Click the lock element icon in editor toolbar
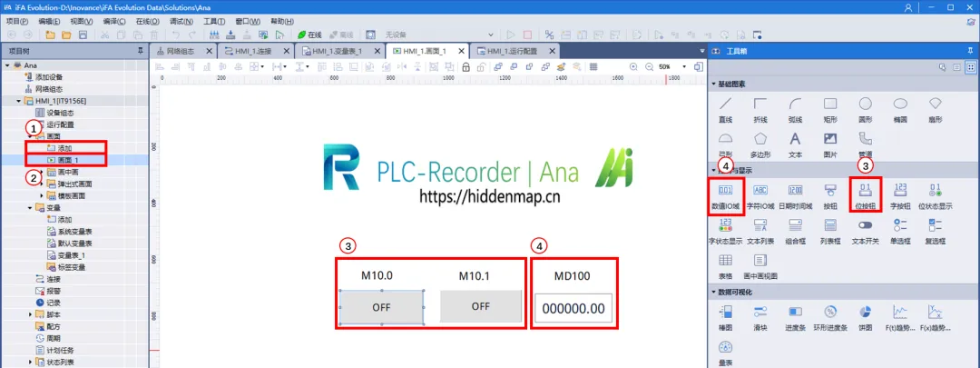 (x=465, y=66)
